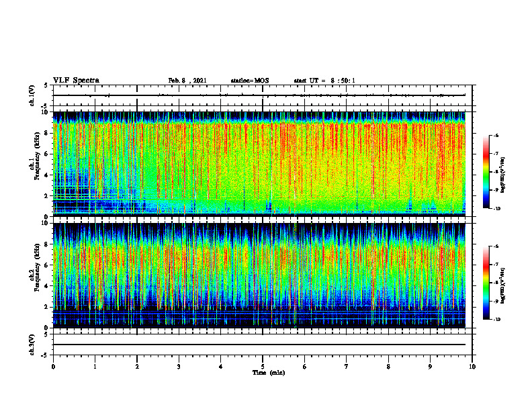Click the "VLF Spectra" plot title
Viewport: 532px width, 411px height.
77,81
